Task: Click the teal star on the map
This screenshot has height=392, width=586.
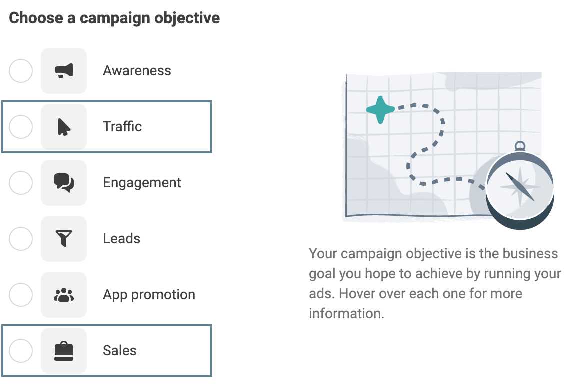Action: 381,109
